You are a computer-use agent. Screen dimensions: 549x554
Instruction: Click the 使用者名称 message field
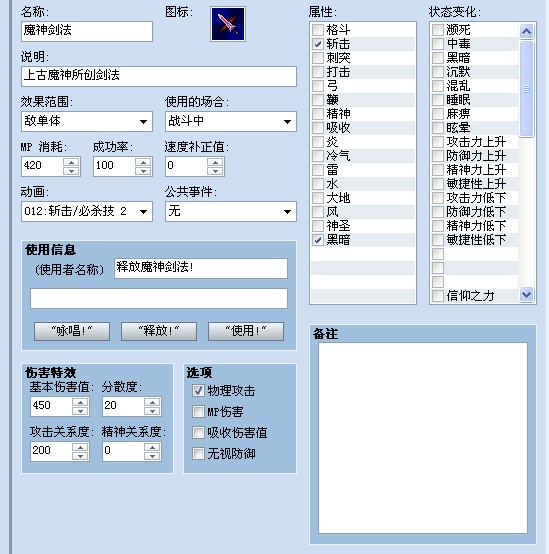coord(201,268)
